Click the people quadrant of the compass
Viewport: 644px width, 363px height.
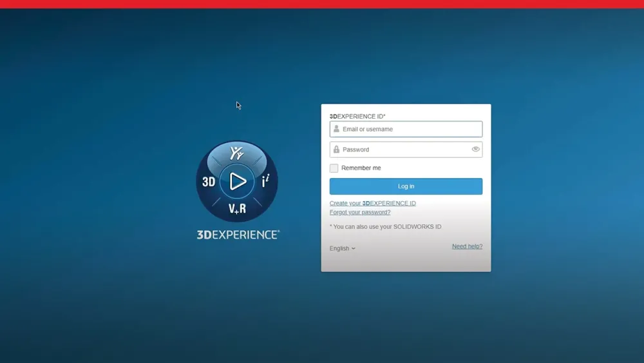[x=236, y=153]
